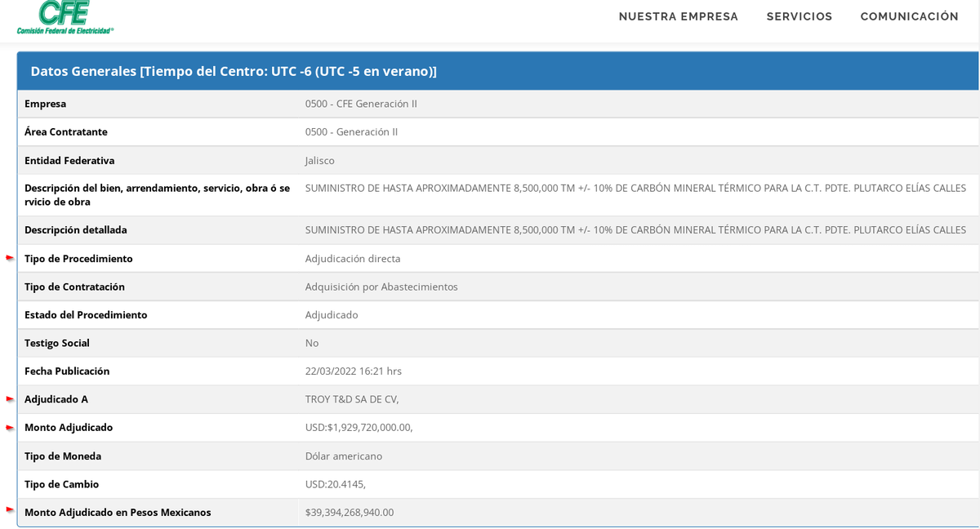Select the Testigo Social label
980x529 pixels.
click(57, 343)
